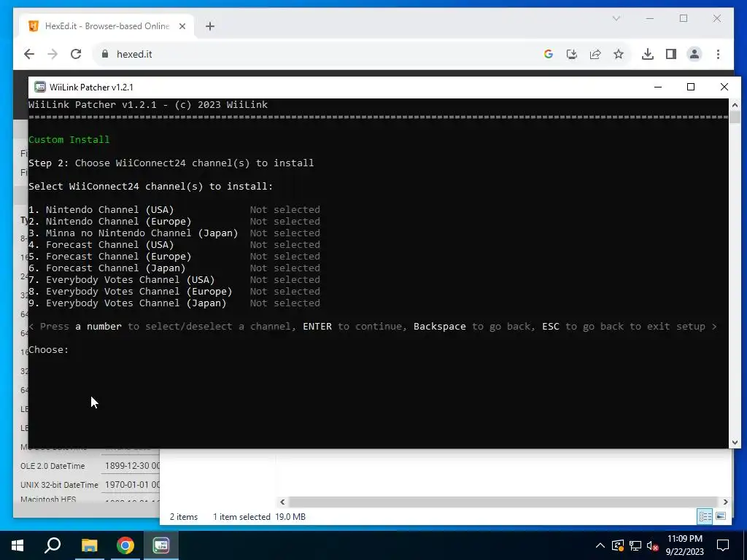Open a new Chrome tab

(210, 26)
